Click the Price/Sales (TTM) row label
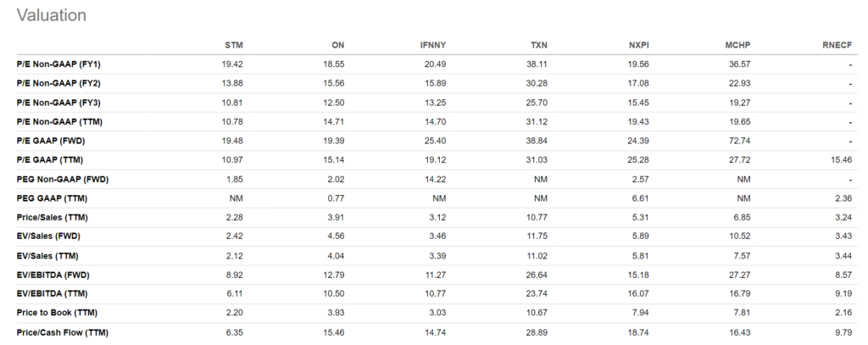 (x=51, y=217)
